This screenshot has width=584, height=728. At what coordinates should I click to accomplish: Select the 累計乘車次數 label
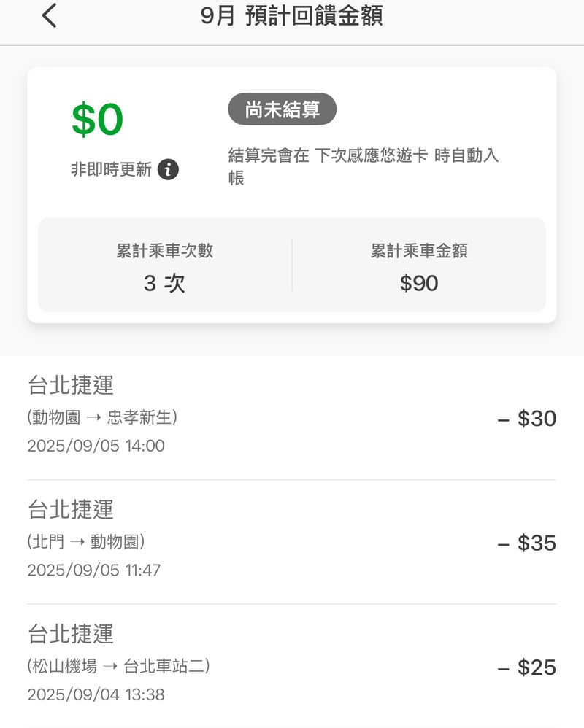(165, 251)
